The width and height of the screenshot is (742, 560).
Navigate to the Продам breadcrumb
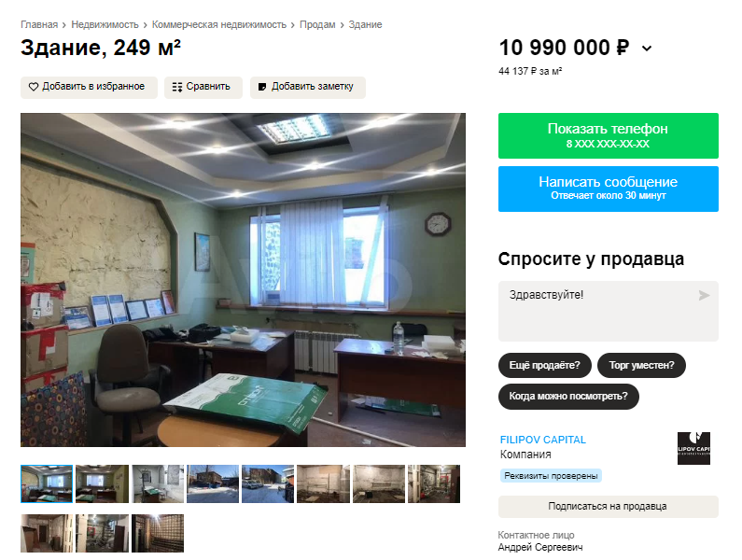tap(317, 24)
